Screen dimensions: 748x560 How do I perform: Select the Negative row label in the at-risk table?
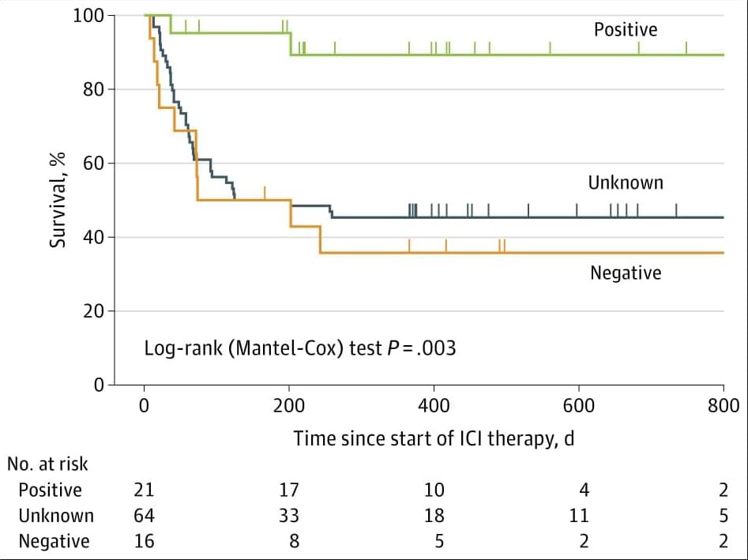pyautogui.click(x=54, y=541)
